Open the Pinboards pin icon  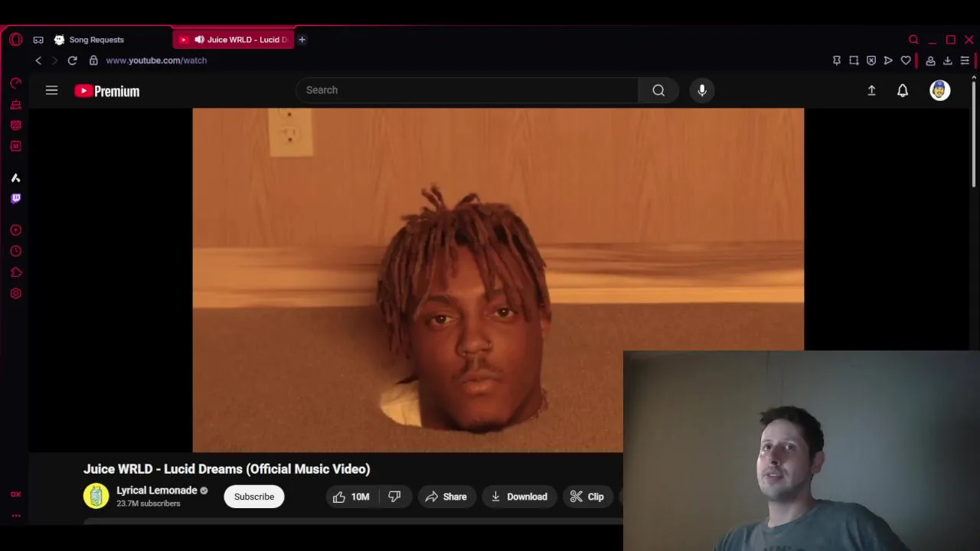(837, 60)
